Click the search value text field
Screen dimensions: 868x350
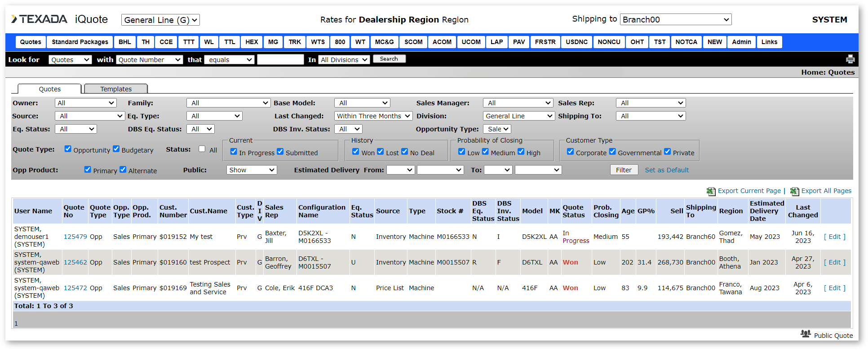280,59
